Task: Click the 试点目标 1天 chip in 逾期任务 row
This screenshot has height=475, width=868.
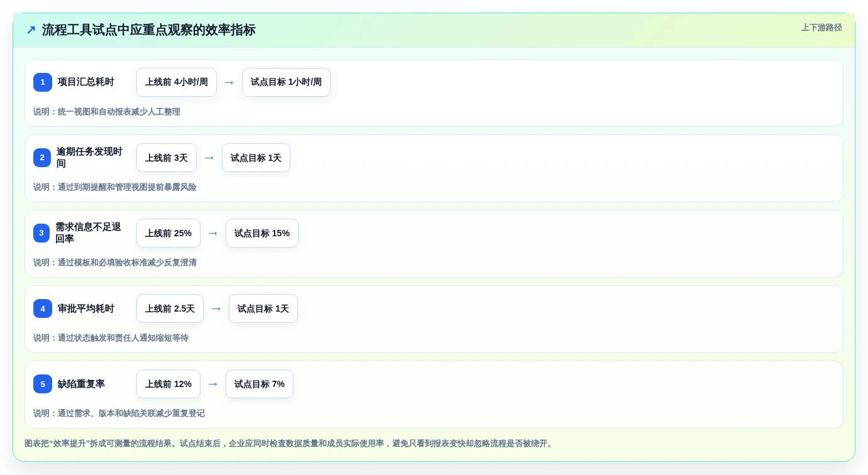Action: (256, 158)
